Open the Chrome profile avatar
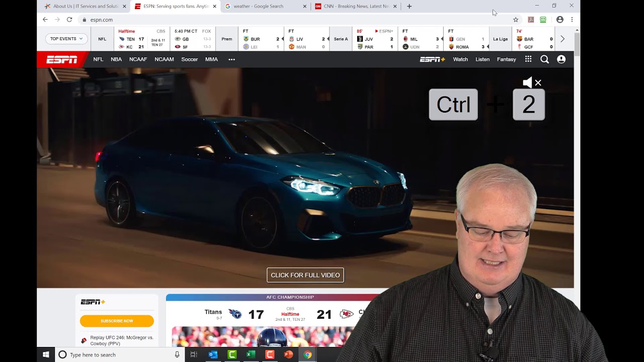The height and width of the screenshot is (362, 644). pyautogui.click(x=560, y=20)
